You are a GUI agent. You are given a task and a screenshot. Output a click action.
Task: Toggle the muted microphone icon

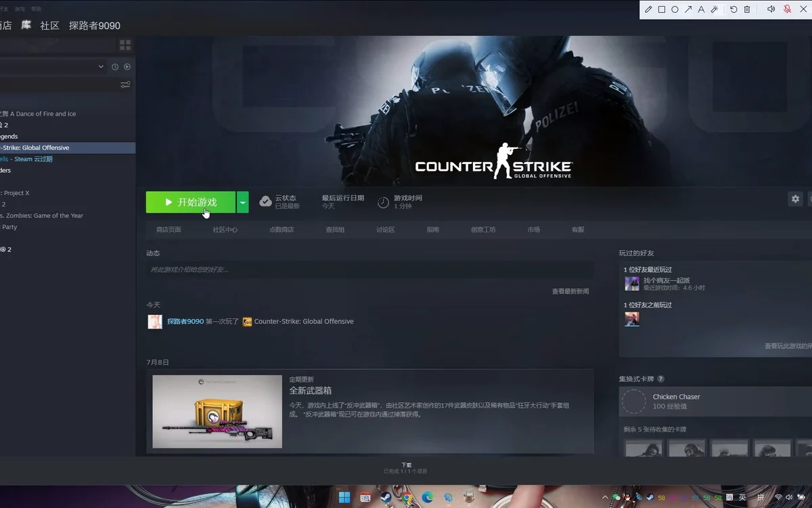[788, 9]
